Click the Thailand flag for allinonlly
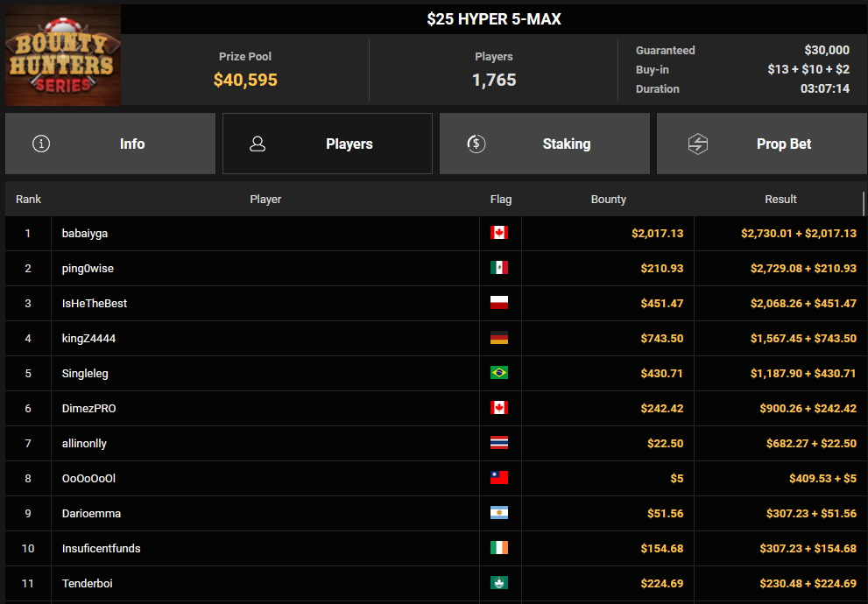868x604 pixels. pos(498,443)
